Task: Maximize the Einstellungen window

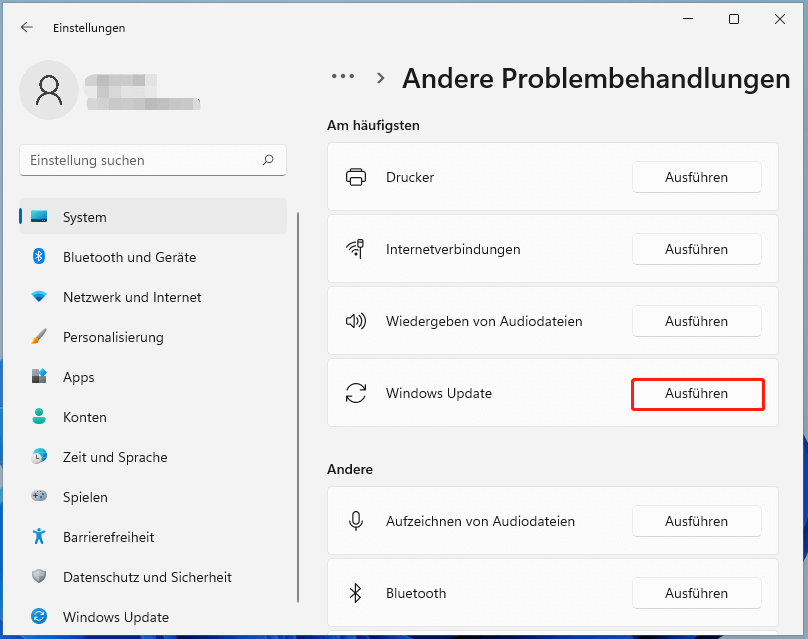Action: (734, 19)
